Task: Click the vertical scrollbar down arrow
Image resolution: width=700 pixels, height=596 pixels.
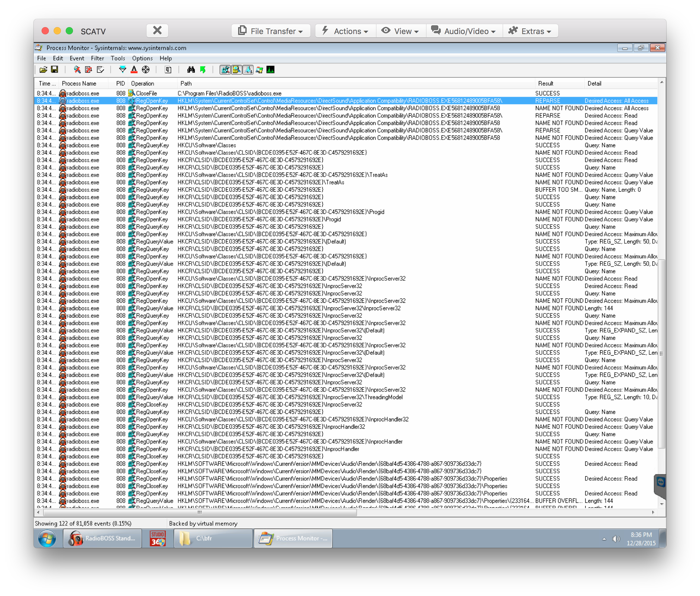Action: pyautogui.click(x=661, y=504)
